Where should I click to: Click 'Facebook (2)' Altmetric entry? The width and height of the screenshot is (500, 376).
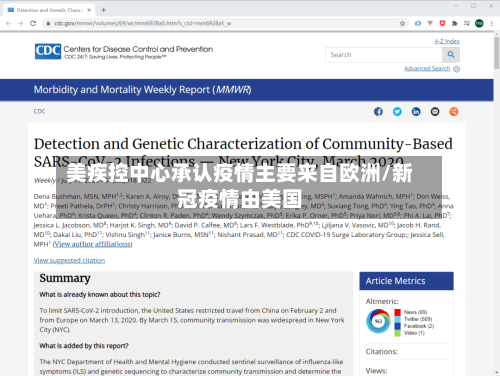419,326
